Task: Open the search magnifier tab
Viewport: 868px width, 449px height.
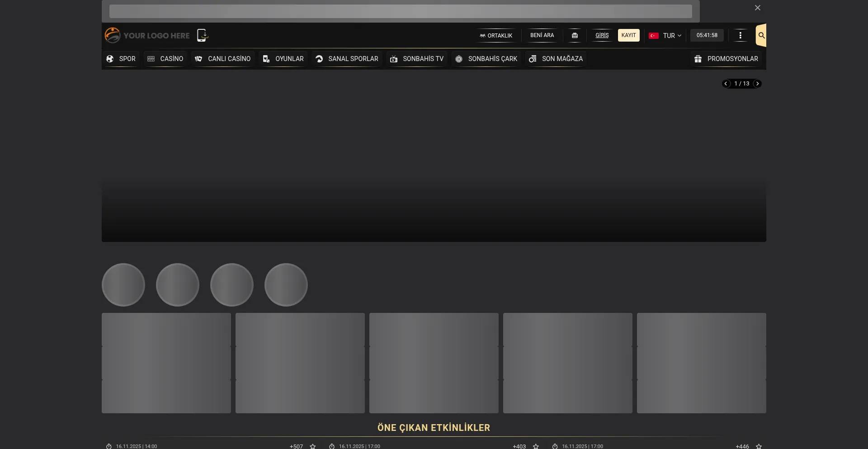Action: 761,35
